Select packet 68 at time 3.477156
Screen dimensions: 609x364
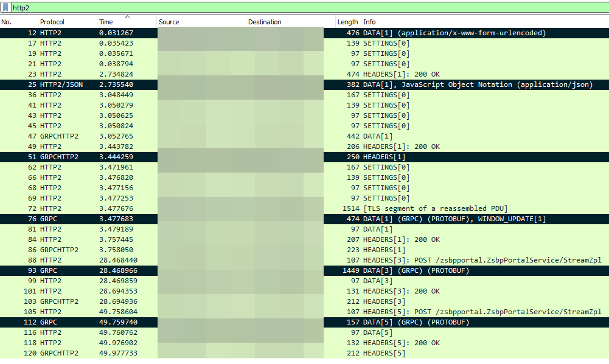tap(304, 188)
